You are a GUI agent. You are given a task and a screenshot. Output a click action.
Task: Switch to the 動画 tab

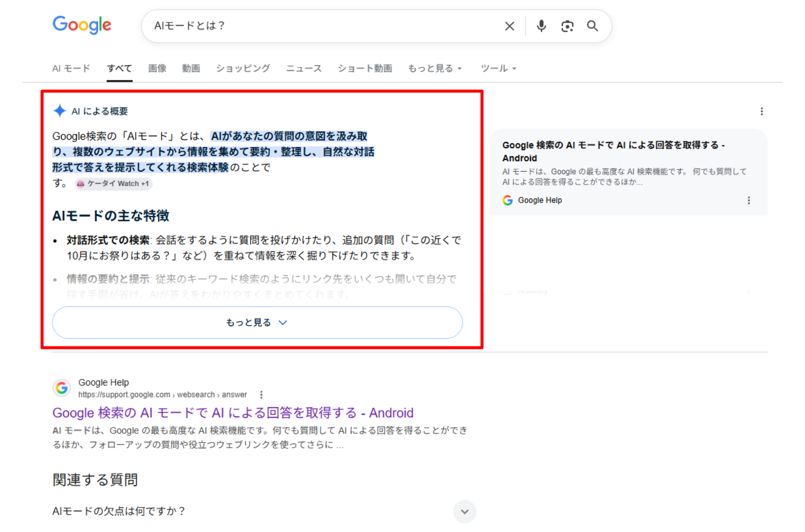click(x=191, y=68)
